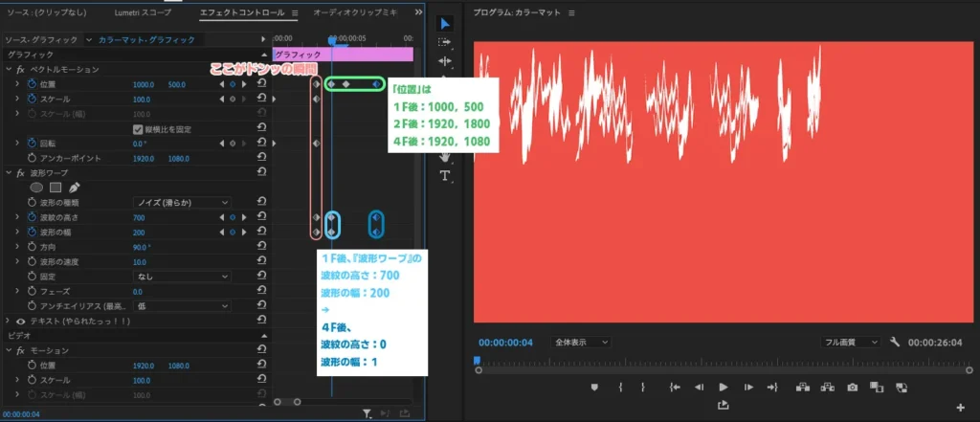The height and width of the screenshot is (422, 980).
Task: Open the エフェクトコントロール panel menu
Action: pyautogui.click(x=295, y=12)
